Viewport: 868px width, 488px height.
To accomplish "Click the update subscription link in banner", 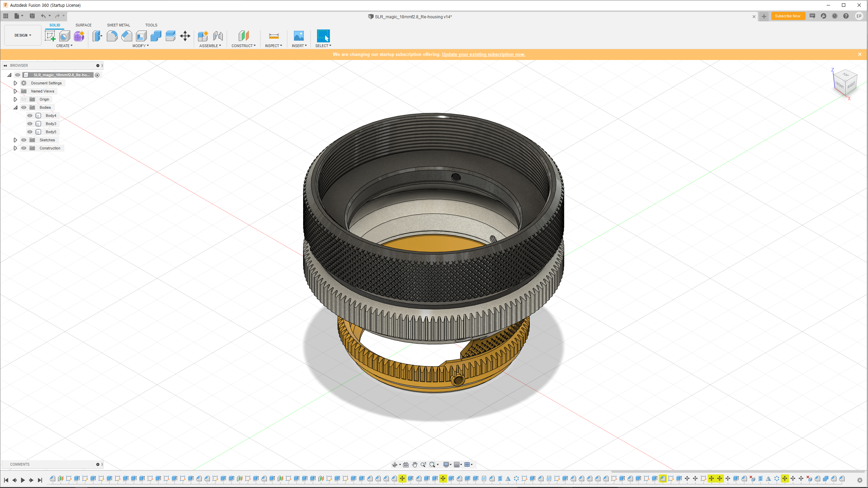I will (x=484, y=54).
